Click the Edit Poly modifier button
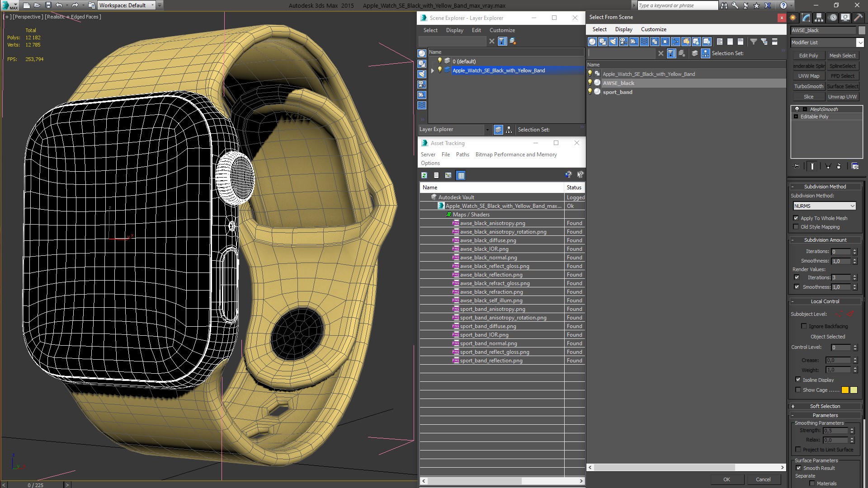 coord(808,56)
